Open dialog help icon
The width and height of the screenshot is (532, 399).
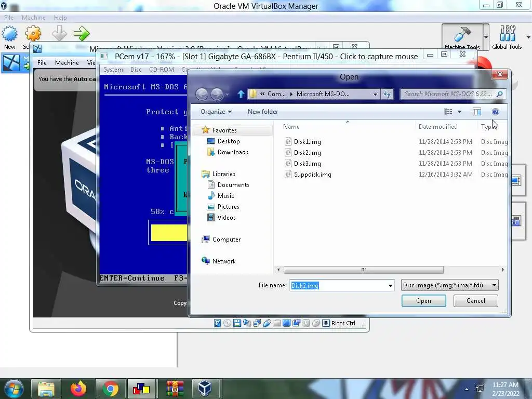click(495, 112)
